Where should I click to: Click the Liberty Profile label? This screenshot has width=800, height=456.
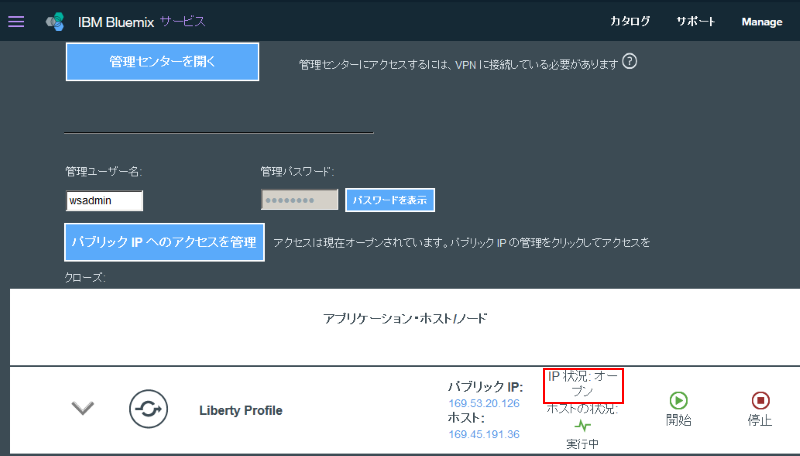pos(241,411)
